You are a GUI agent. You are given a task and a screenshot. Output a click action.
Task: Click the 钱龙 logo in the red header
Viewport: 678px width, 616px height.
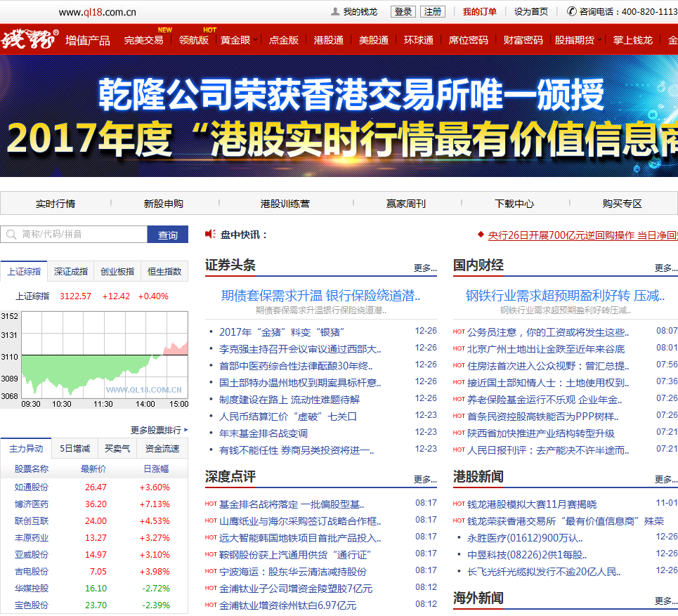pos(30,39)
